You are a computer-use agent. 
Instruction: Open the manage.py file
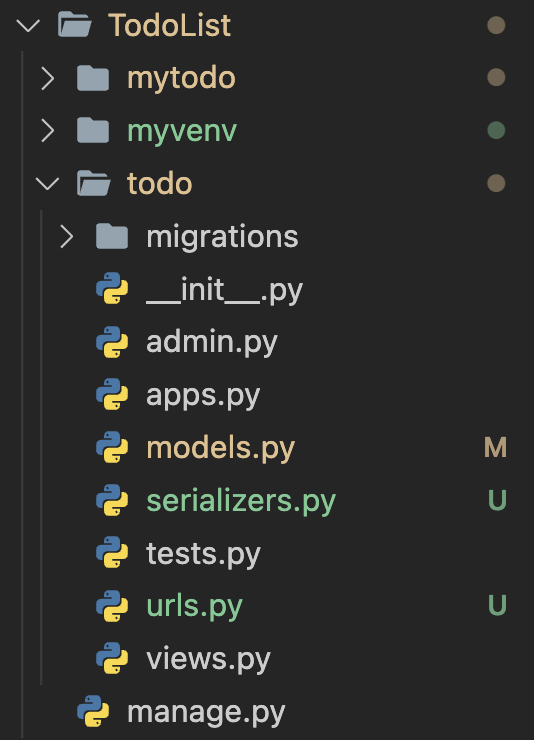click(206, 713)
